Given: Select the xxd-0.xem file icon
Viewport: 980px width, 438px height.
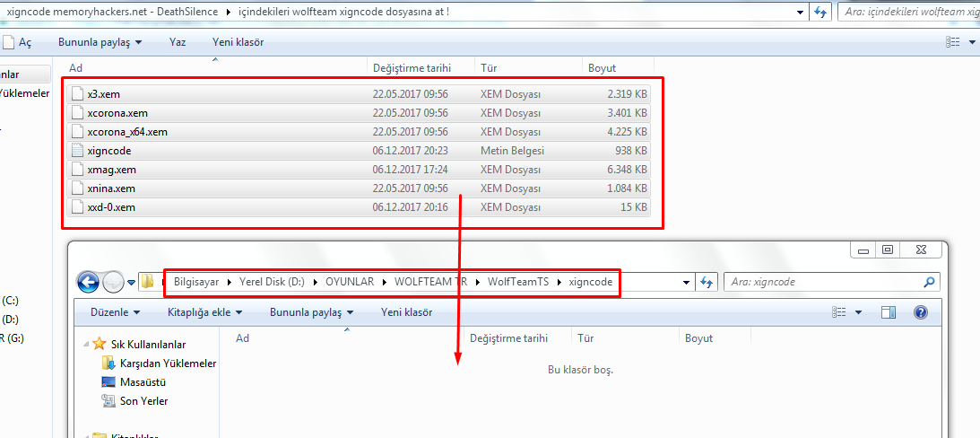Looking at the screenshot, I should (x=77, y=207).
